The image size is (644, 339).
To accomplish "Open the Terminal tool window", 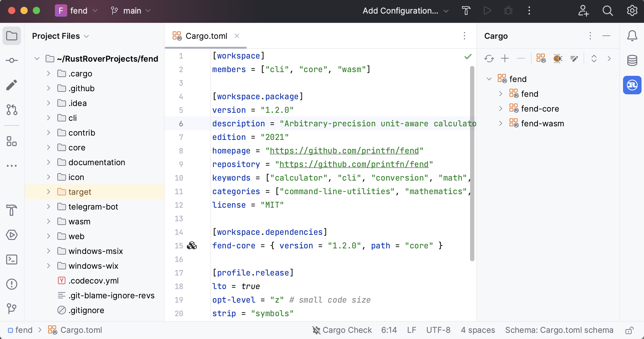I will point(12,259).
